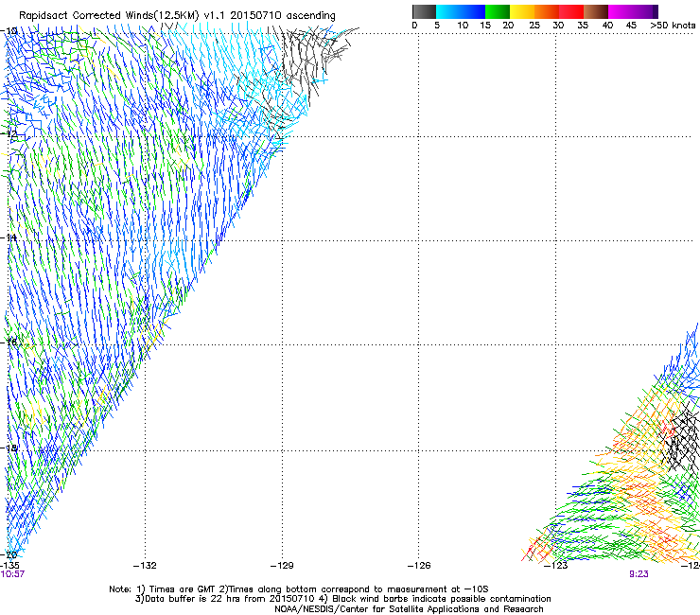Click the '-132' longitude axis label
Viewport: 700px width, 615px height.
pyautogui.click(x=145, y=566)
